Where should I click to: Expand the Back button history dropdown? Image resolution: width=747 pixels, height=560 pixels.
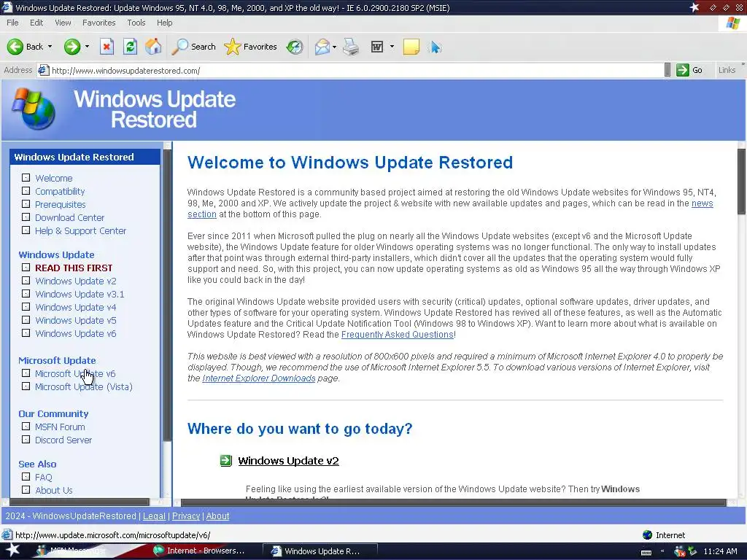(50, 47)
